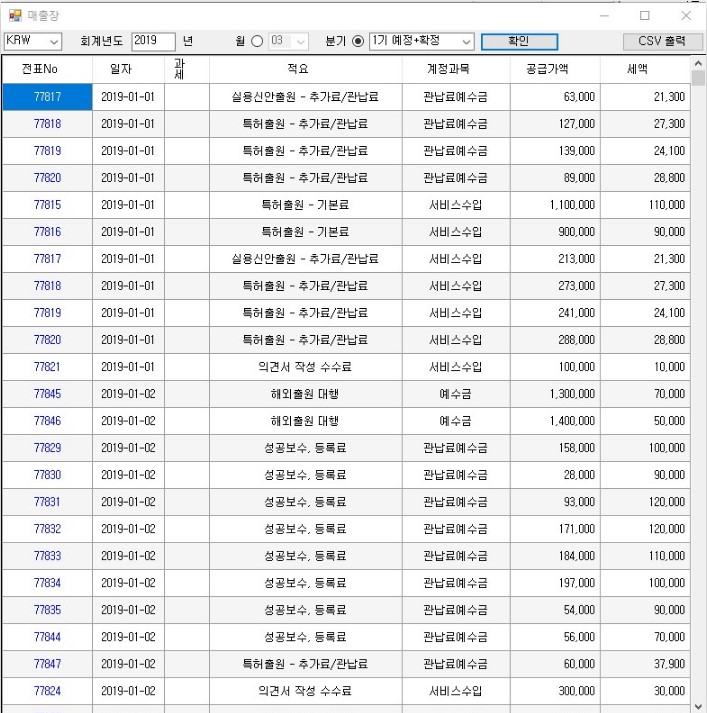Viewport: 707px width, 713px height.
Task: Open voucher 77844 link
Action: pyautogui.click(x=47, y=637)
